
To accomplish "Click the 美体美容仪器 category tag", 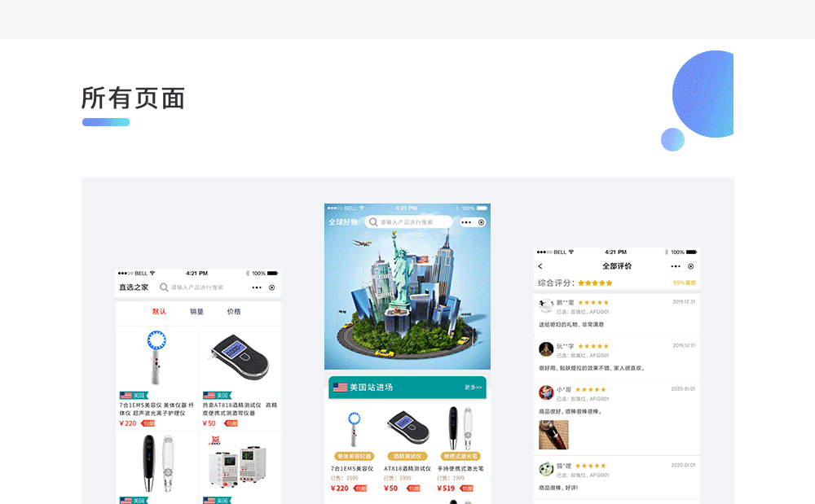I will click(x=354, y=456).
